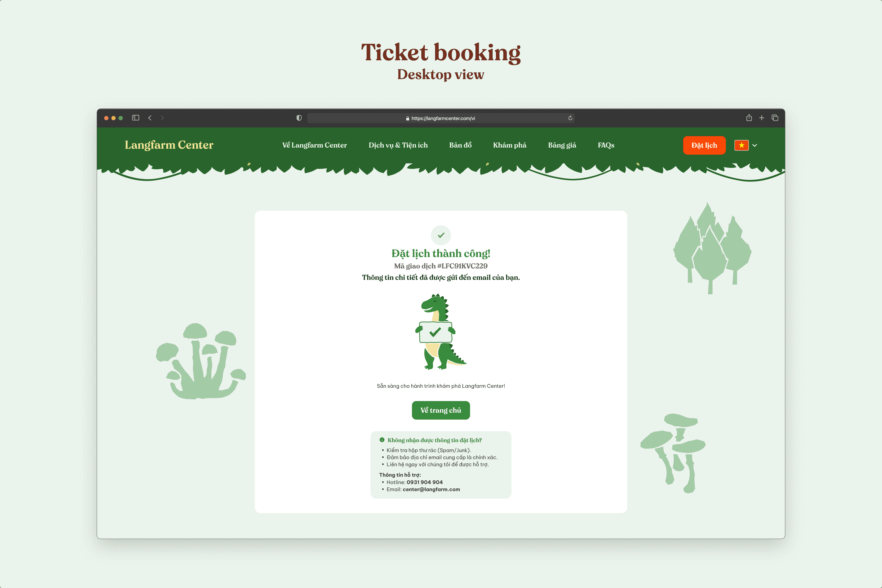Viewport: 882px width, 588px height.
Task: Click the address bar URL field
Action: (x=441, y=118)
